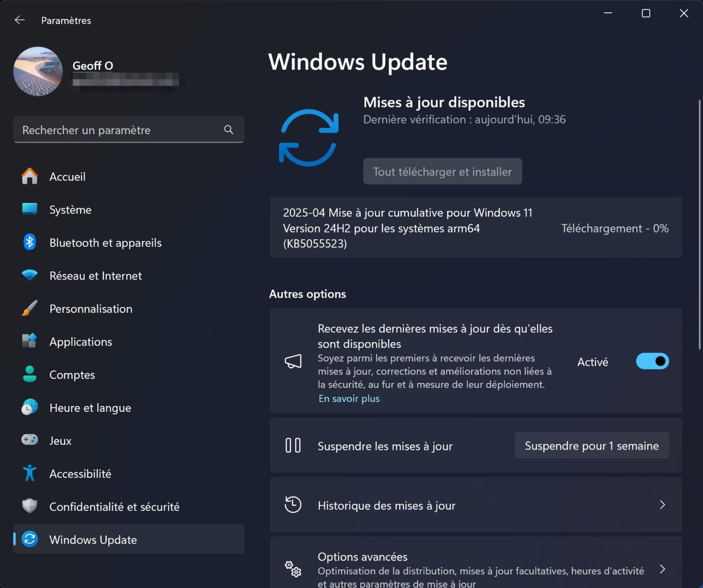Click the Geoff O profile picture
Image resolution: width=703 pixels, height=588 pixels.
[38, 71]
